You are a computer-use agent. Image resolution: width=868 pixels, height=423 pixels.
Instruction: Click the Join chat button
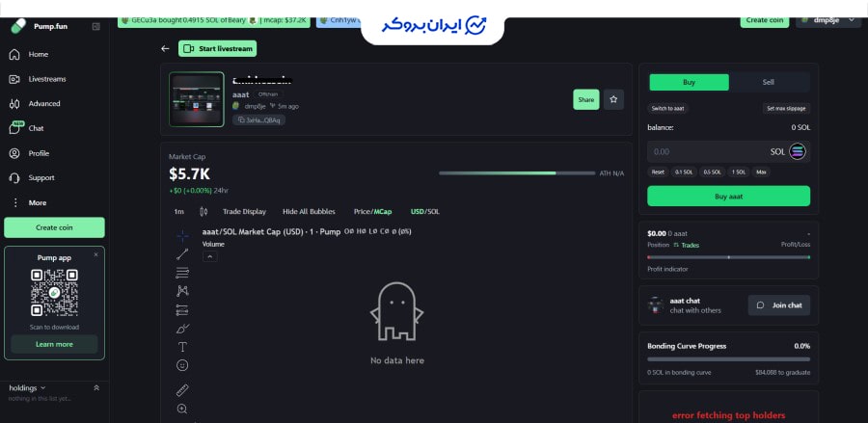click(x=778, y=305)
